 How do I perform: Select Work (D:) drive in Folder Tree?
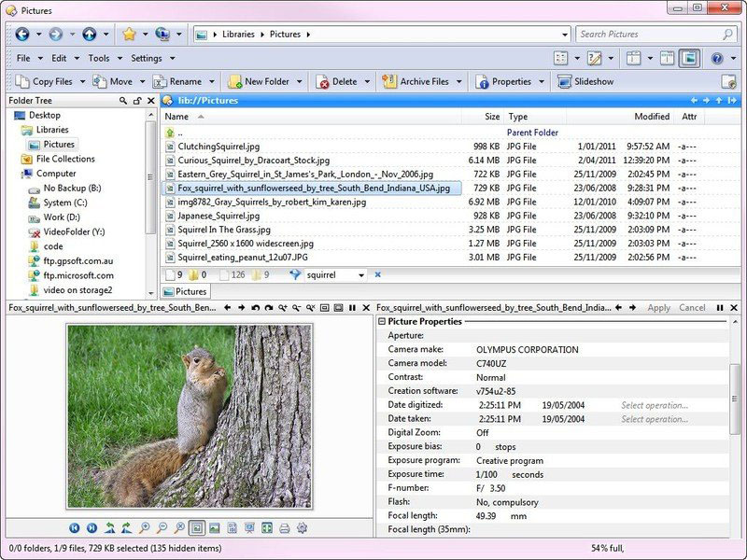click(x=63, y=217)
